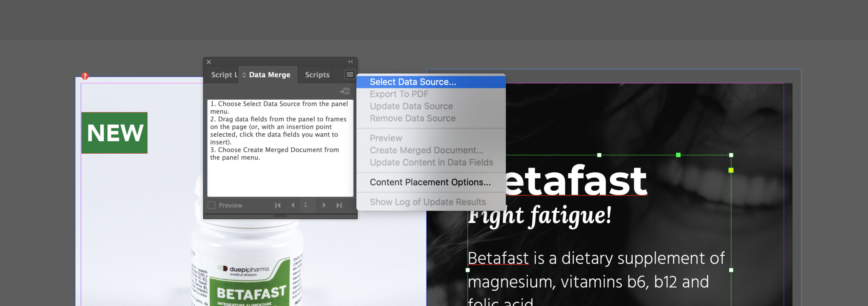The height and width of the screenshot is (306, 868).
Task: Choose Update Content in Data Fields
Action: click(x=431, y=162)
